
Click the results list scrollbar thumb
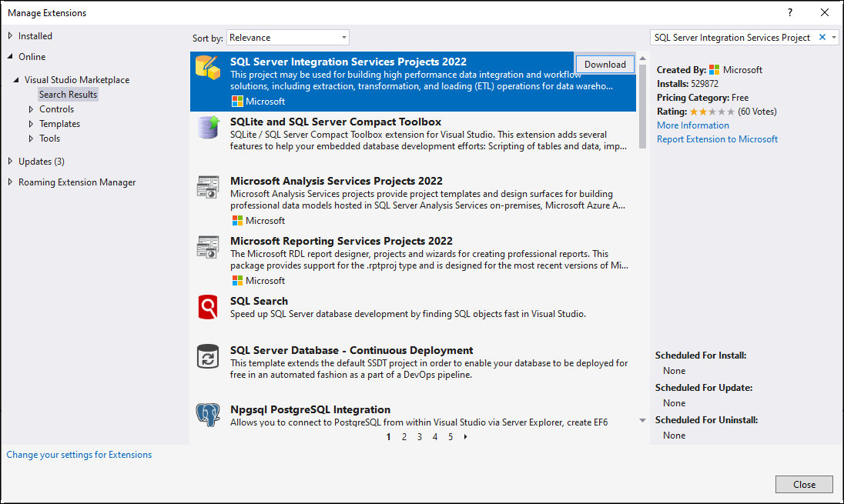click(x=642, y=106)
